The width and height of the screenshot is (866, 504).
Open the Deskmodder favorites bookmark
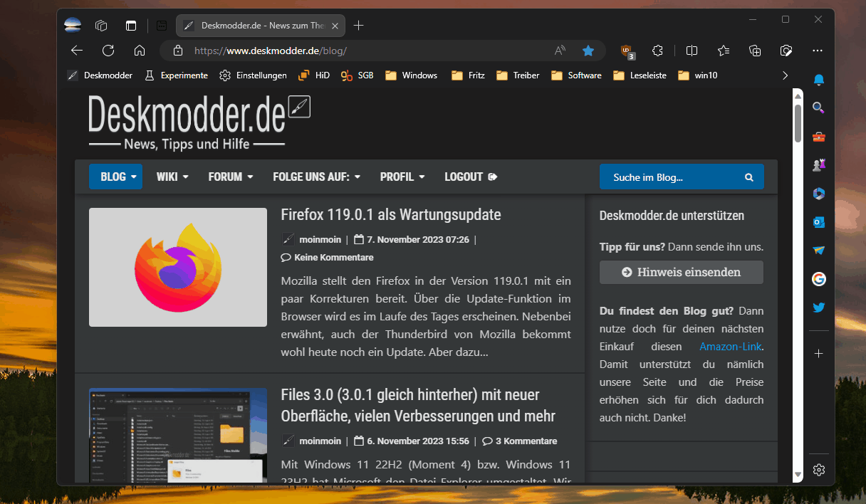(100, 75)
